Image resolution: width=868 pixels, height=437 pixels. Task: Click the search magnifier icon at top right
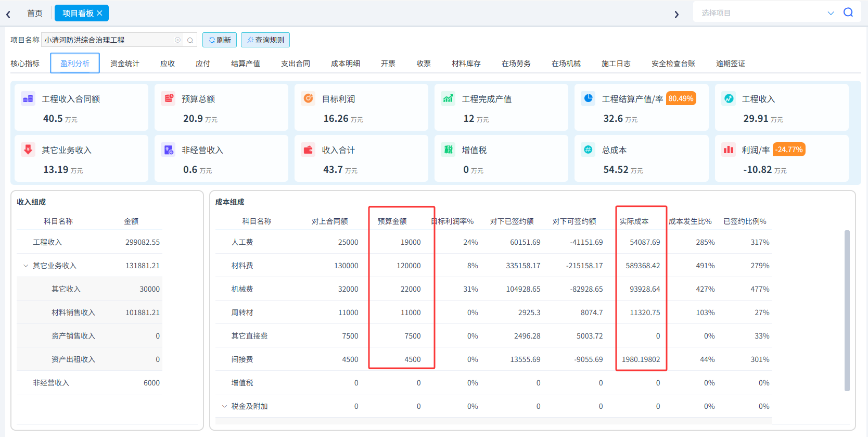click(848, 13)
